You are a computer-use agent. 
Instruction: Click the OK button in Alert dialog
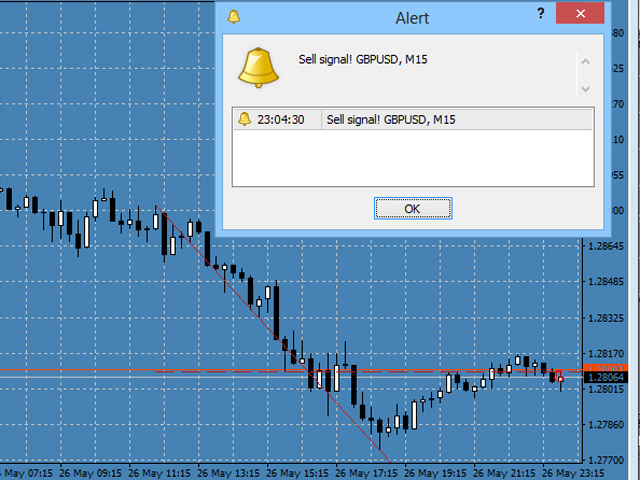(413, 208)
